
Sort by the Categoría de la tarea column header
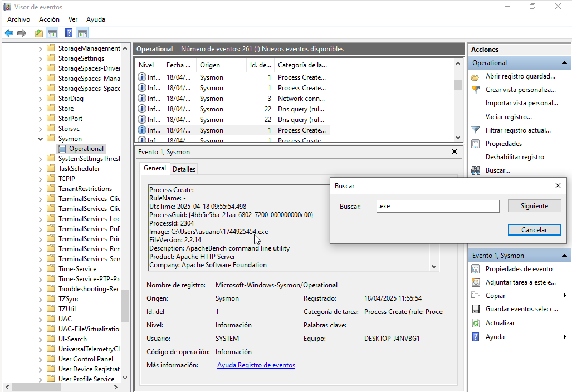(x=302, y=65)
